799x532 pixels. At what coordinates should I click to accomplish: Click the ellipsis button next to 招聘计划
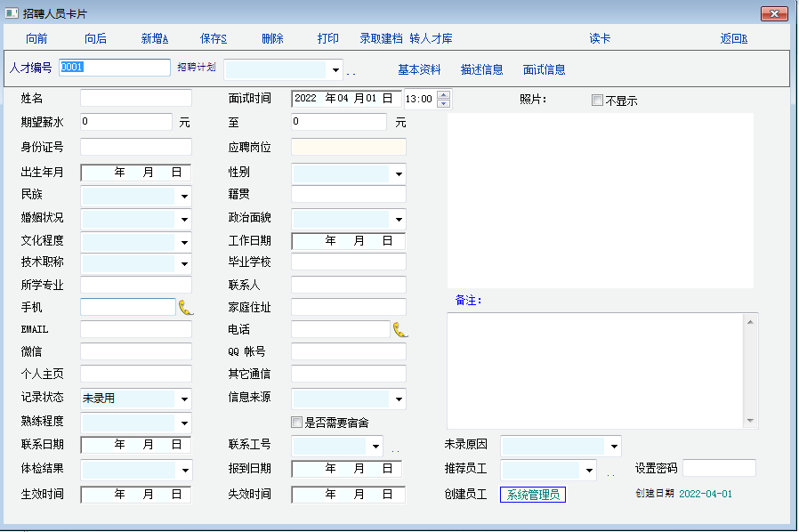pos(351,72)
